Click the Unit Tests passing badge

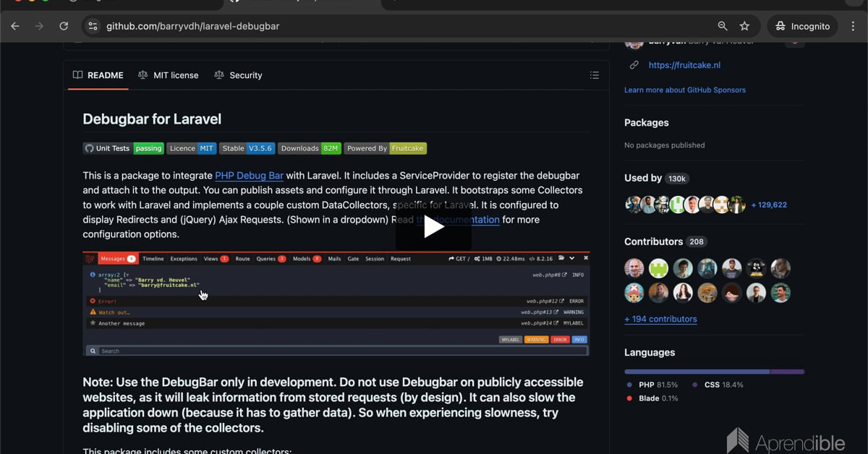click(x=124, y=148)
